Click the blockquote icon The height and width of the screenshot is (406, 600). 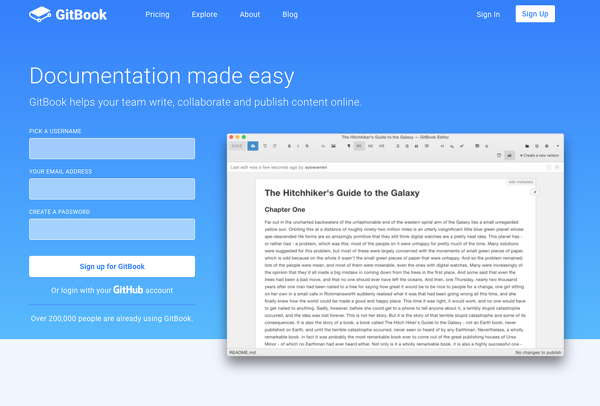[416, 146]
